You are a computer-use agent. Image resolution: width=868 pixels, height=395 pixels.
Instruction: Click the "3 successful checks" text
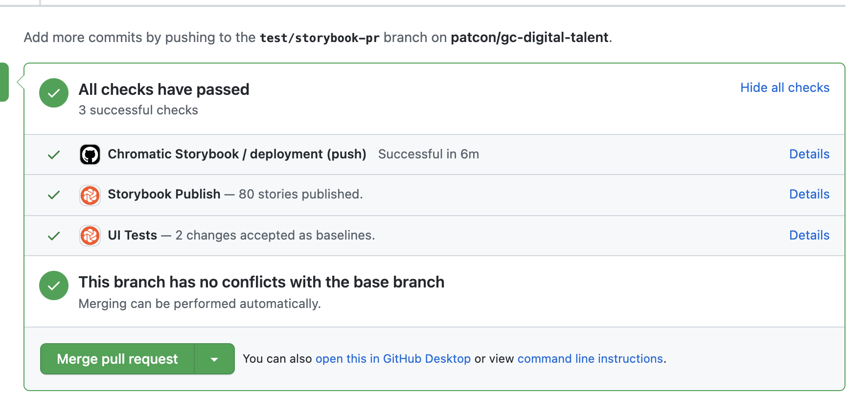[138, 110]
